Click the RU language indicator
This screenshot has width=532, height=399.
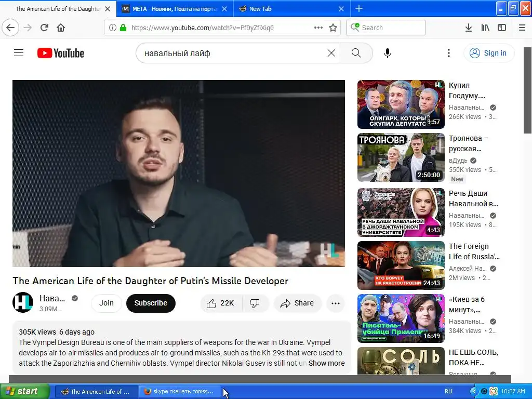[448, 391]
